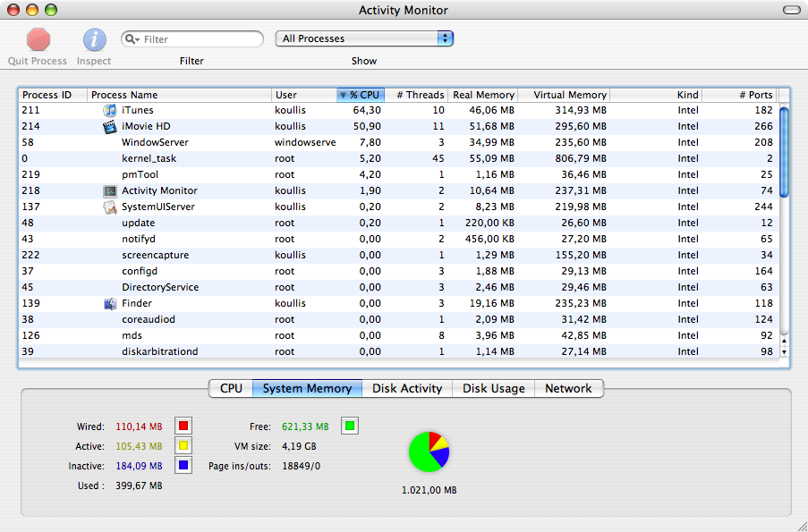The image size is (808, 532).
Task: Select the mds process row
Action: (398, 335)
